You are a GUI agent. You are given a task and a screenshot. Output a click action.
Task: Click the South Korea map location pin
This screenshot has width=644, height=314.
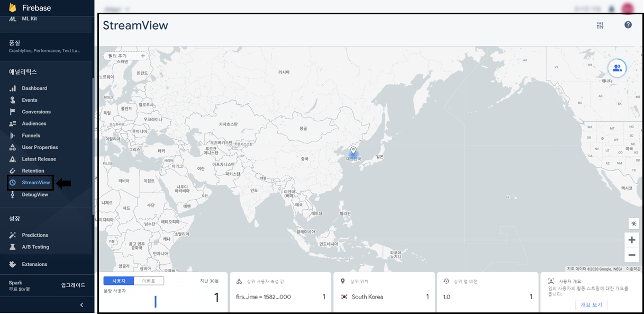353,151
